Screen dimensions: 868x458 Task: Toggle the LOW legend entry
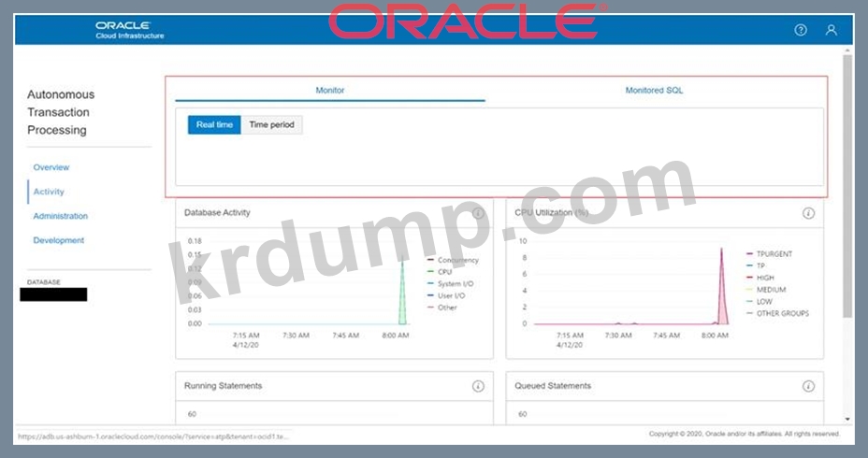click(x=759, y=302)
